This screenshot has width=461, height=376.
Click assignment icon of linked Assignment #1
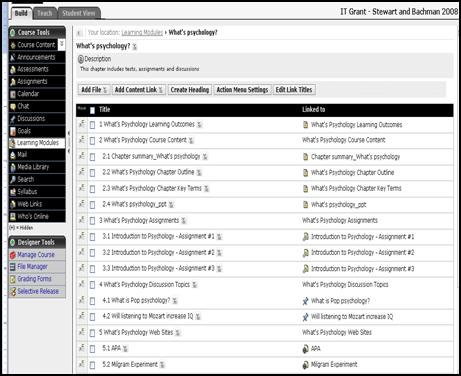(305, 237)
